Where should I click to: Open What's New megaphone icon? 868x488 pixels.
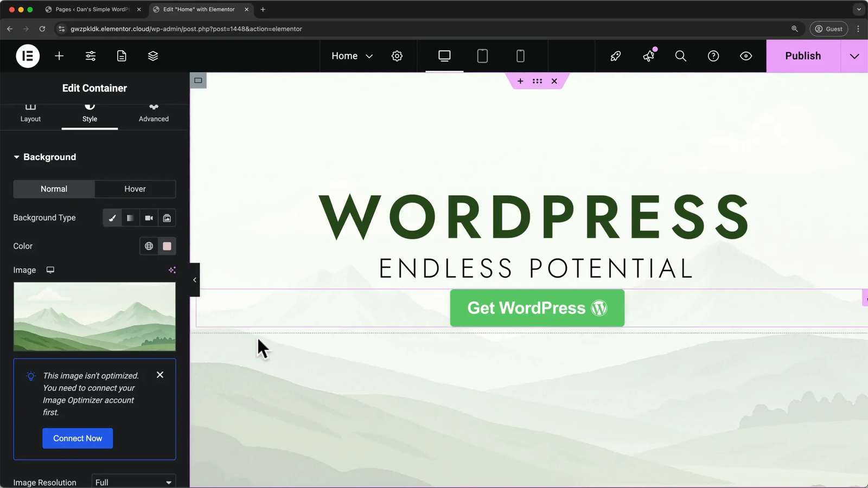pyautogui.click(x=649, y=56)
